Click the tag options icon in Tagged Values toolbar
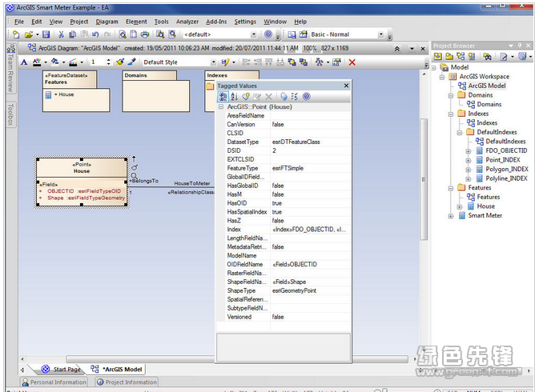The height and width of the screenshot is (392, 535). pyautogui.click(x=295, y=97)
